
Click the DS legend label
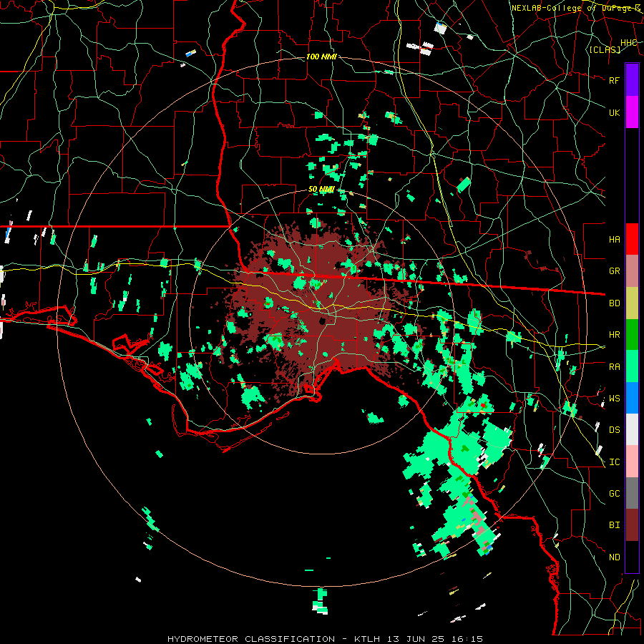(614, 430)
